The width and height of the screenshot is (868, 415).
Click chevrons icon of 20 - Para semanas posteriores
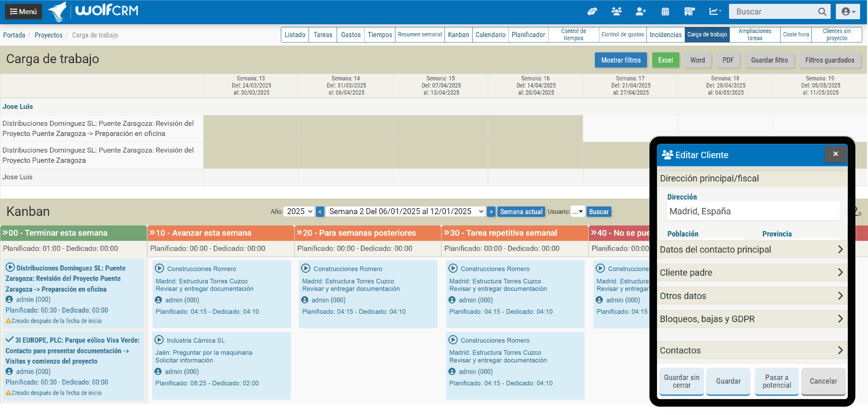(x=299, y=233)
